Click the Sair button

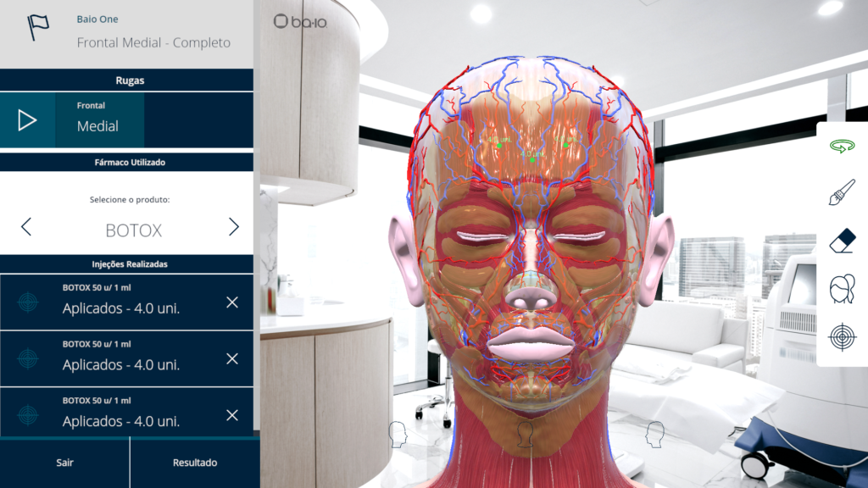pos(64,463)
